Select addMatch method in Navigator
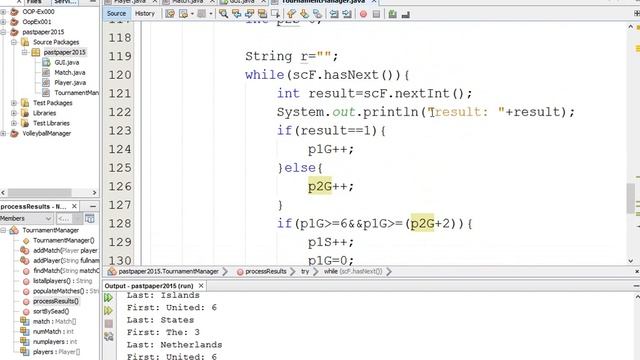The width and height of the screenshot is (640, 360). (65, 251)
